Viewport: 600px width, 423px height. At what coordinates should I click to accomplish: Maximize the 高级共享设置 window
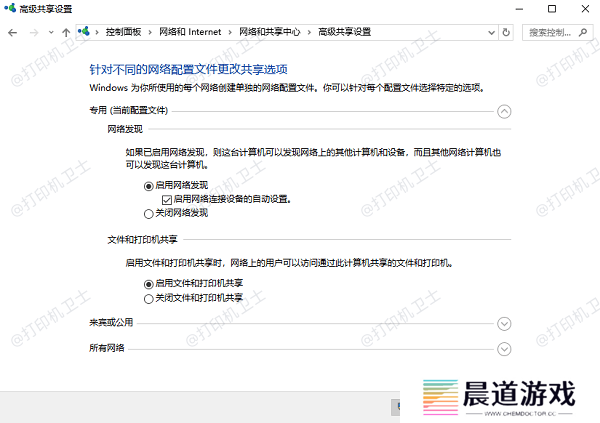tap(552, 9)
